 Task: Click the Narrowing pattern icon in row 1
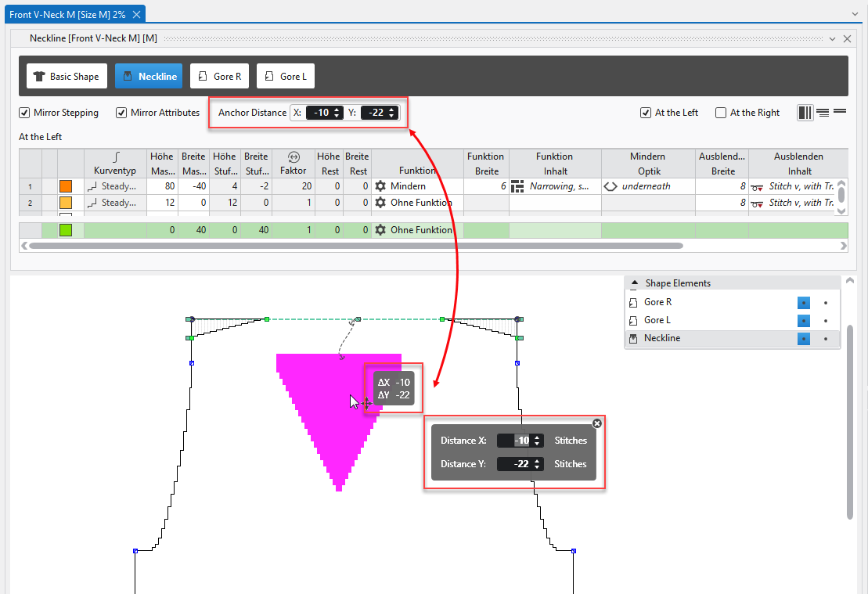517,186
